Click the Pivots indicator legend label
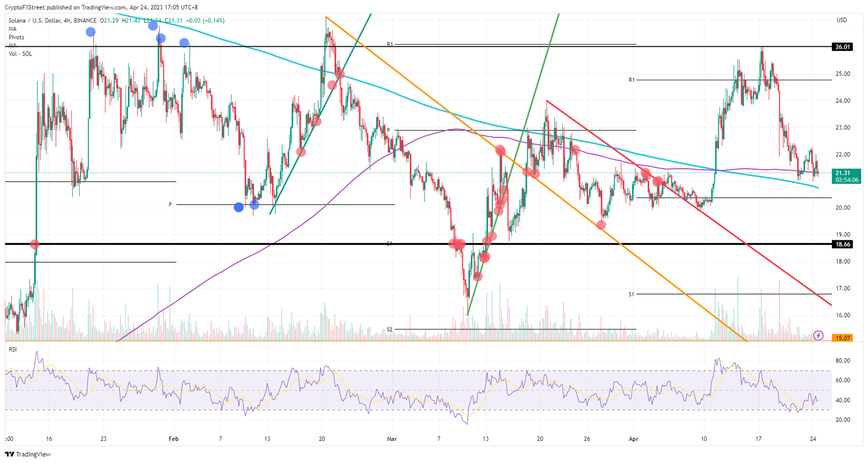The image size is (868, 463). pyautogui.click(x=16, y=37)
